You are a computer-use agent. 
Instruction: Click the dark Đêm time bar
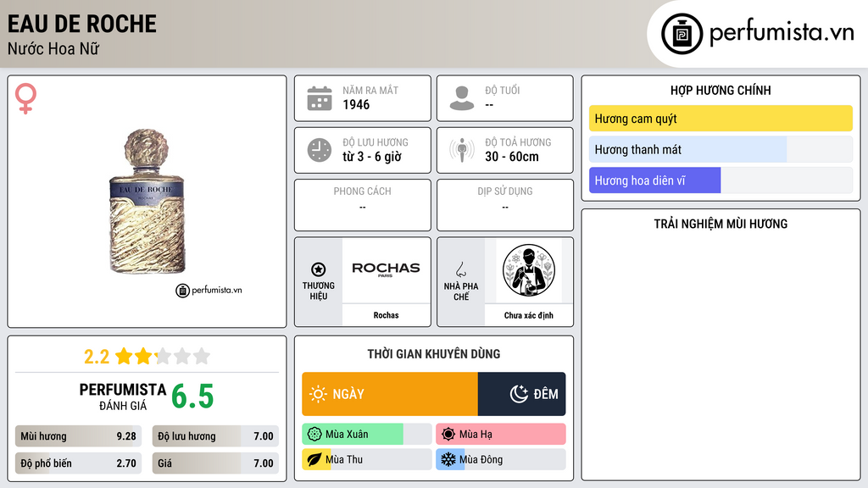tap(521, 394)
